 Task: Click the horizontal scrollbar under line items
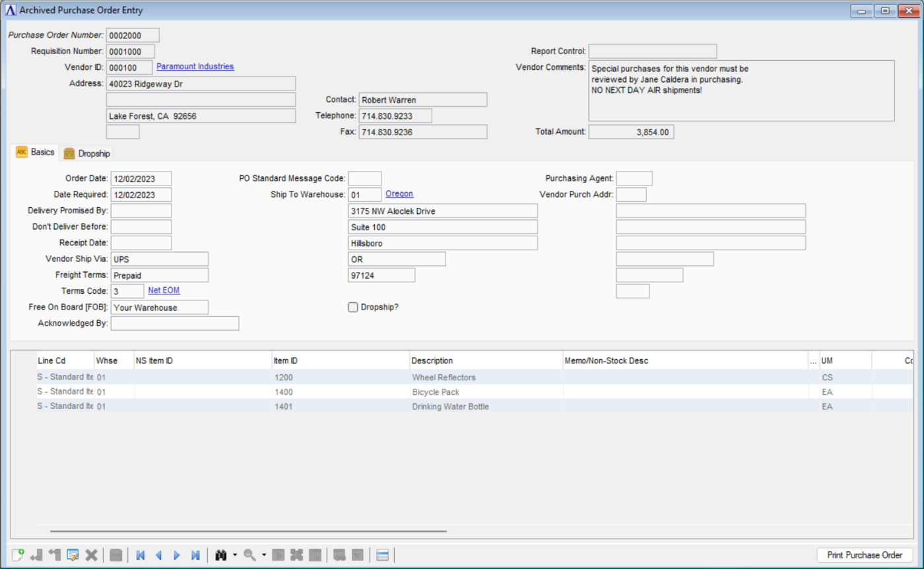[x=248, y=531]
